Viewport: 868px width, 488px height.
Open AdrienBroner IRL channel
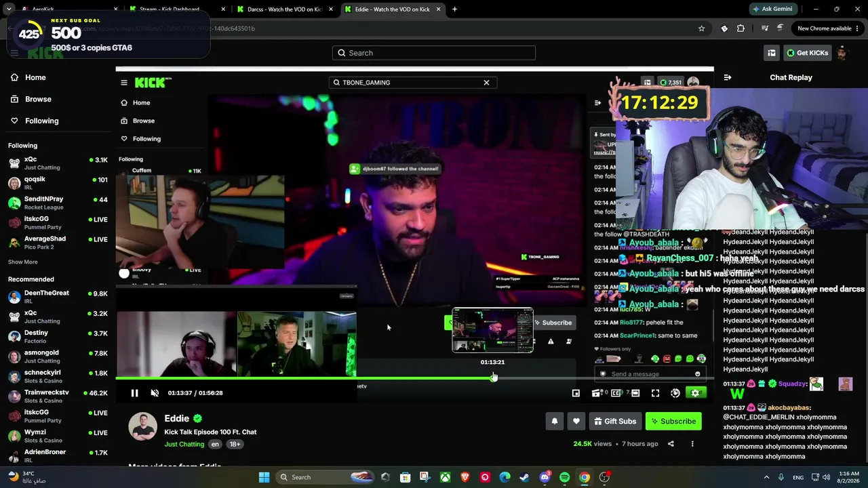(58, 455)
